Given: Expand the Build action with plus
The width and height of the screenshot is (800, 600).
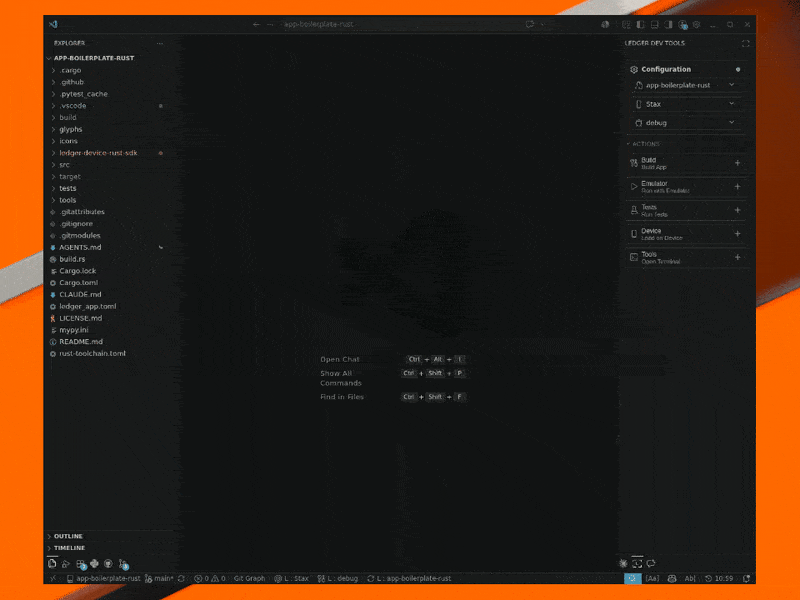Looking at the screenshot, I should 737,163.
